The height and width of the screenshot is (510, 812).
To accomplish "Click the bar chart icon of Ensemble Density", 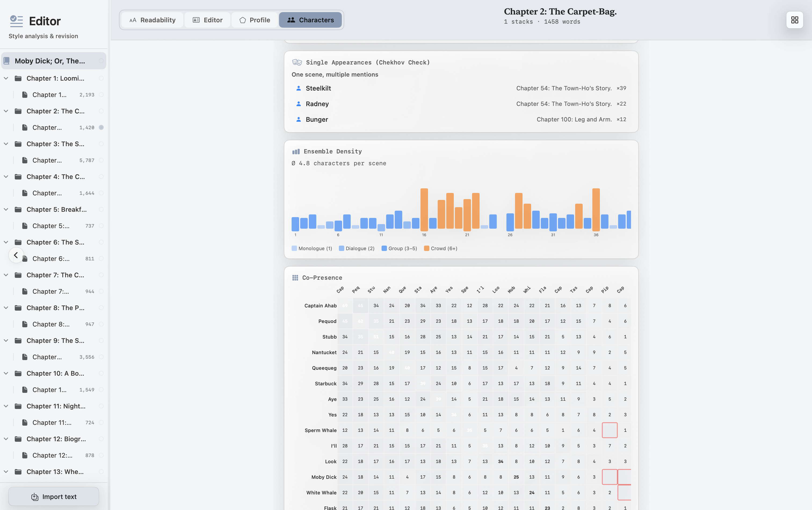I will 296,152.
